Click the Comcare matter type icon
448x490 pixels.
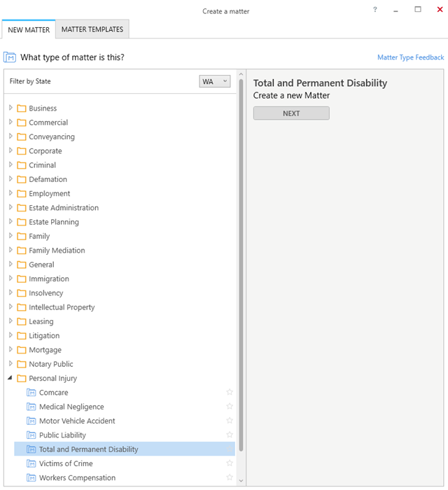[x=31, y=393]
